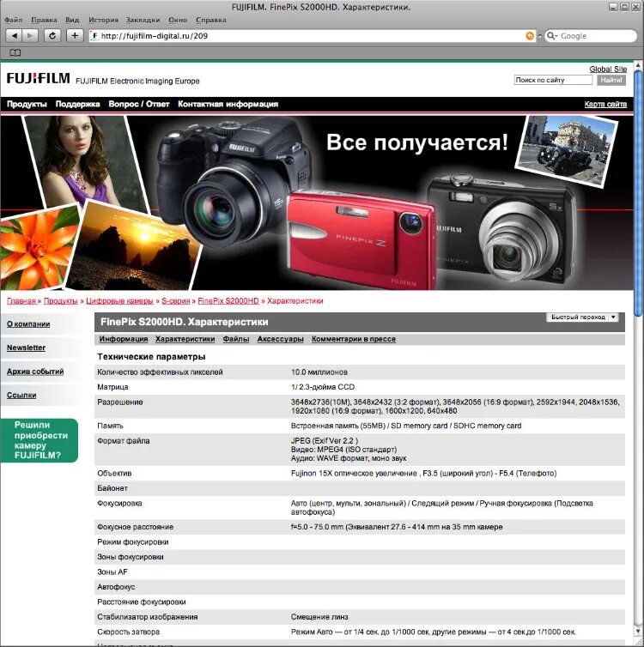Reload the page with the refresh button
Viewport: 644px width, 647px height.
[x=52, y=36]
